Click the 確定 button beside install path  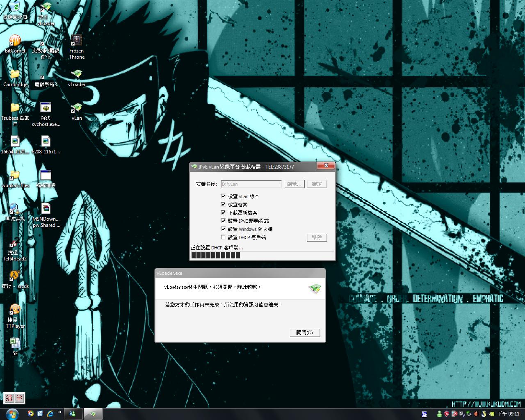[317, 184]
